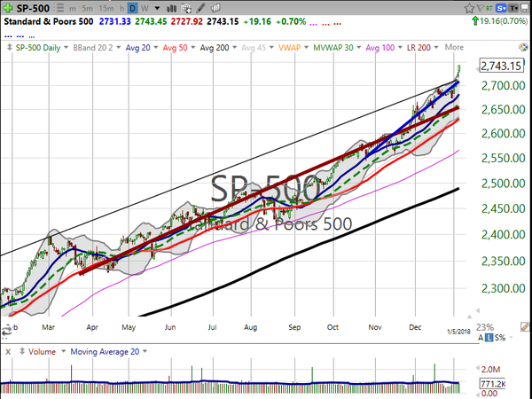Click the green plus add-symbol icon

[x=7, y=8]
